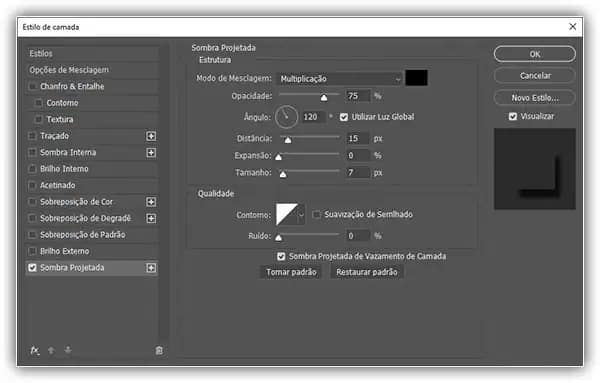Click the Restaurar padrão button
Screen dimensions: 600x383
tap(367, 272)
